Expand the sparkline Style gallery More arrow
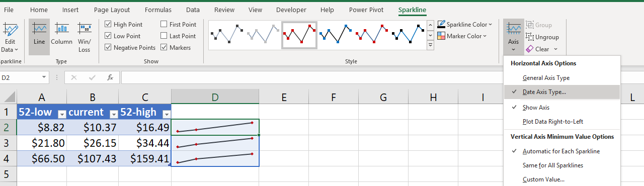Image resolution: width=644 pixels, height=186 pixels. point(430,45)
